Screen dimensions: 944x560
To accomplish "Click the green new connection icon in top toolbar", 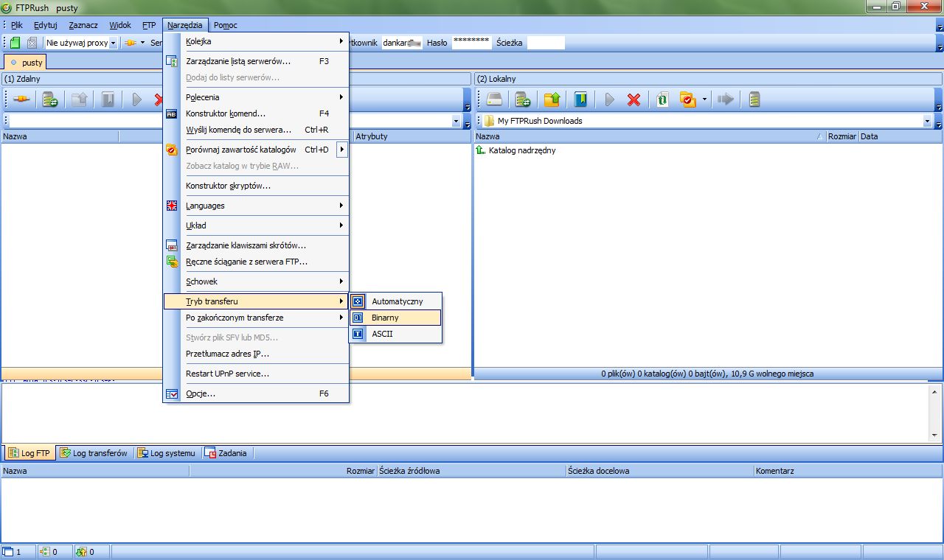I will 15,43.
